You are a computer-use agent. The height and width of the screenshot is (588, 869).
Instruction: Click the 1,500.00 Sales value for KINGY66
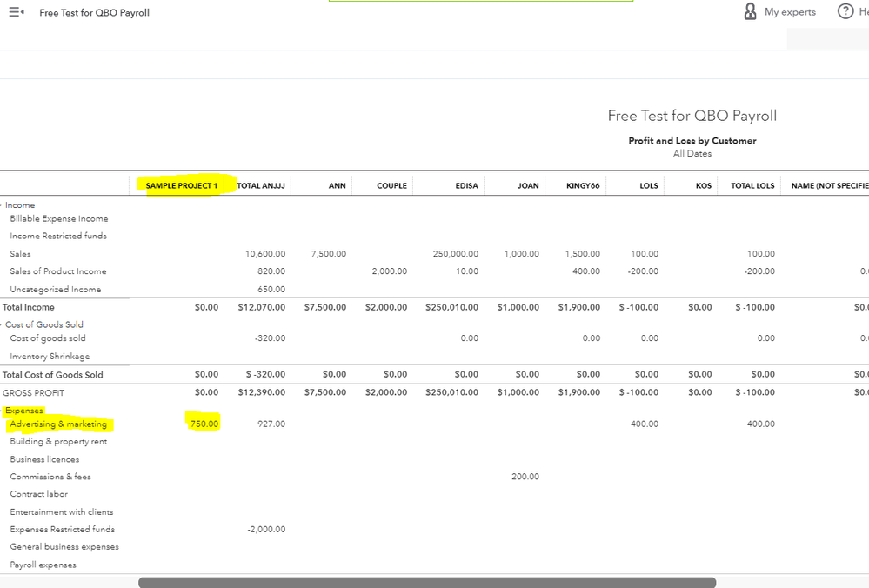point(583,254)
